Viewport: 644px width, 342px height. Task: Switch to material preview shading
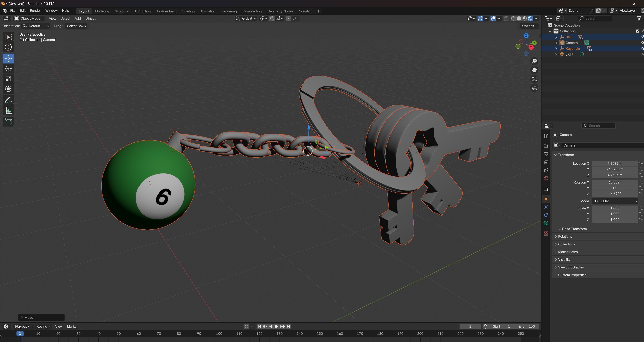[x=524, y=18]
